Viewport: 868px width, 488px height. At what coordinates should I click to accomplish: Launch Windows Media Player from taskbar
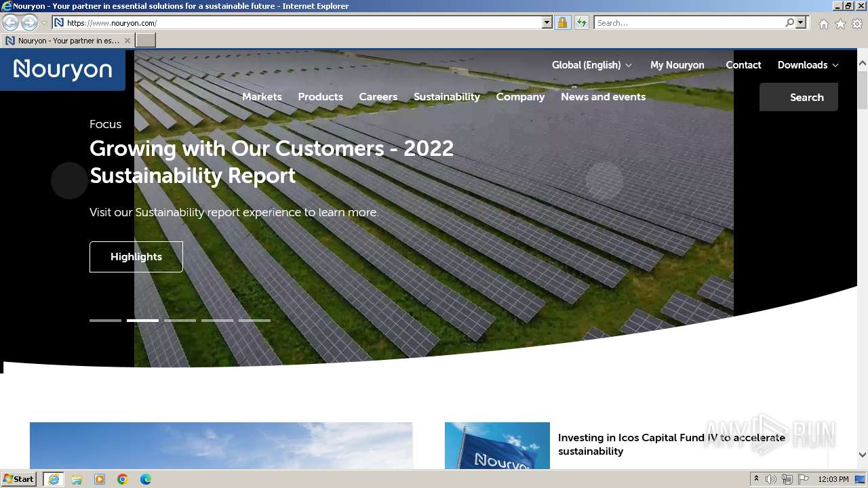pyautogui.click(x=100, y=479)
